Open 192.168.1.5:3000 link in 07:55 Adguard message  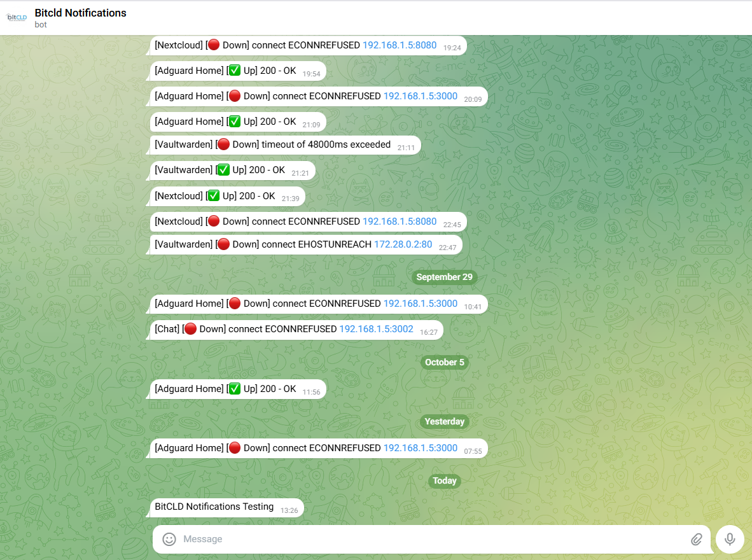420,448
